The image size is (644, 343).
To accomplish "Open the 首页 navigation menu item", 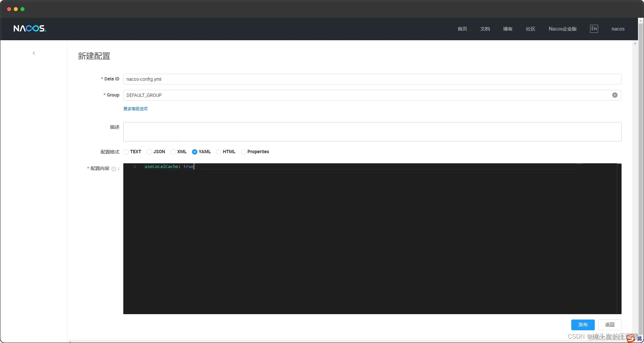I will (462, 29).
